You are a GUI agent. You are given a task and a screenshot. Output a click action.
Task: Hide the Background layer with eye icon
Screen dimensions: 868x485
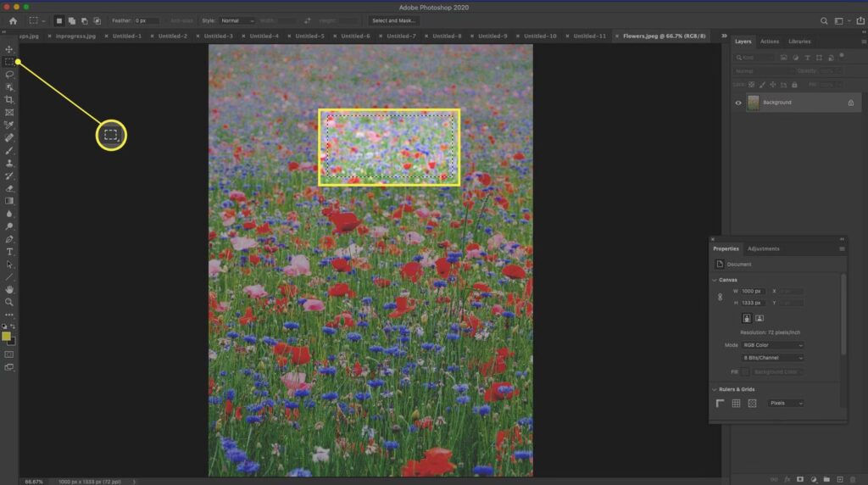click(737, 103)
